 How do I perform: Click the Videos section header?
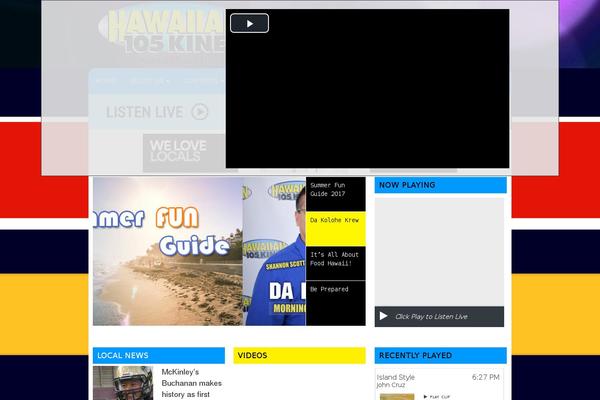click(x=299, y=355)
